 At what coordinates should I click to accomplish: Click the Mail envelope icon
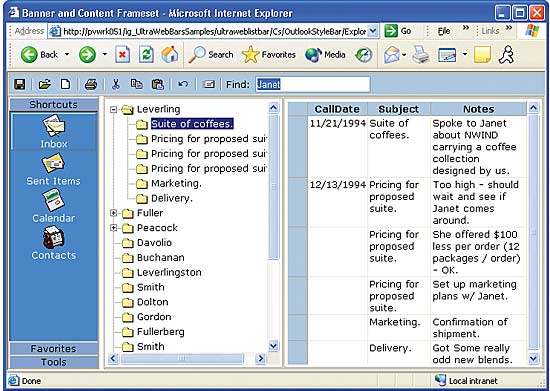pyautogui.click(x=391, y=55)
